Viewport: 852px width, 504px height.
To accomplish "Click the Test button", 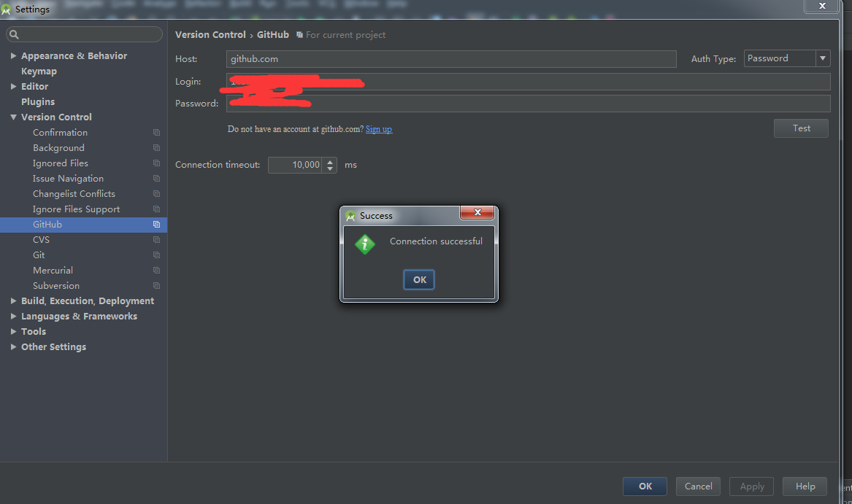I will (801, 128).
